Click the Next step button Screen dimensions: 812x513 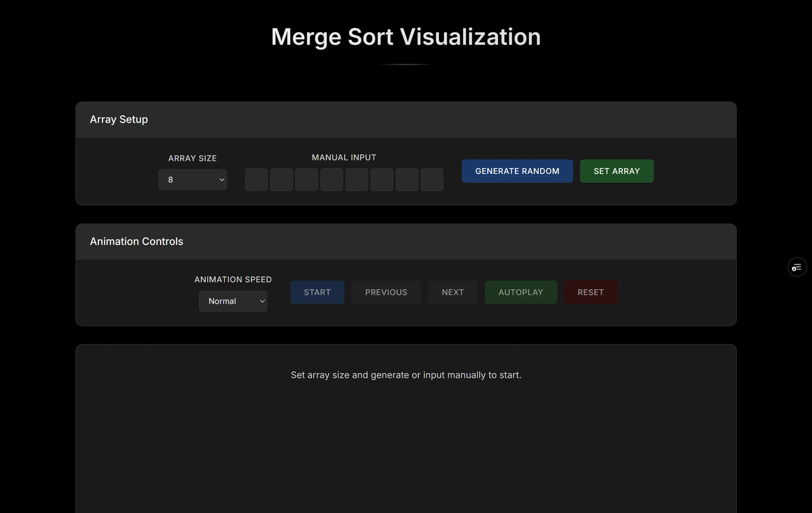(x=453, y=292)
